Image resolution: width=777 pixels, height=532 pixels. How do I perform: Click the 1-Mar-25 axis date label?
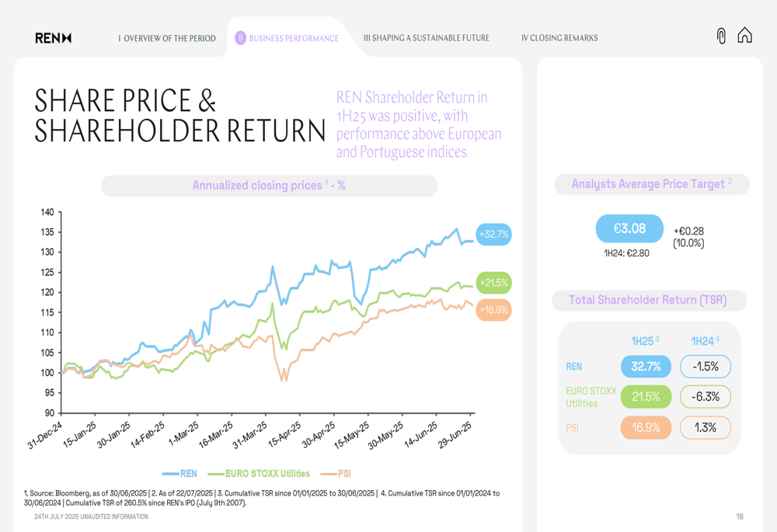(x=183, y=433)
